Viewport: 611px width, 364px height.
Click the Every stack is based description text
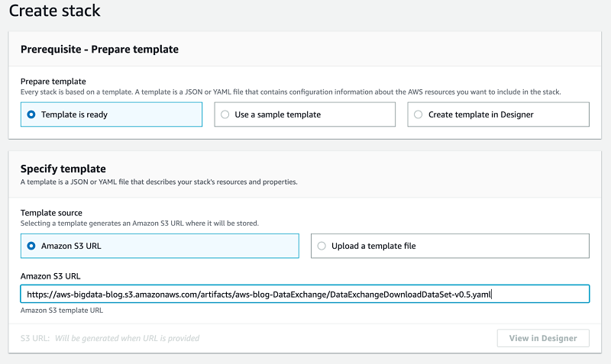pyautogui.click(x=290, y=92)
